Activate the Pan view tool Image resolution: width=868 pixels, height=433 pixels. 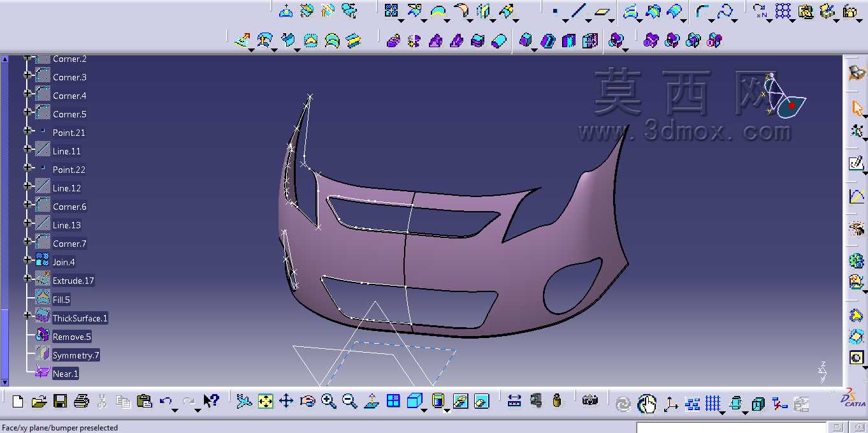coord(286,401)
